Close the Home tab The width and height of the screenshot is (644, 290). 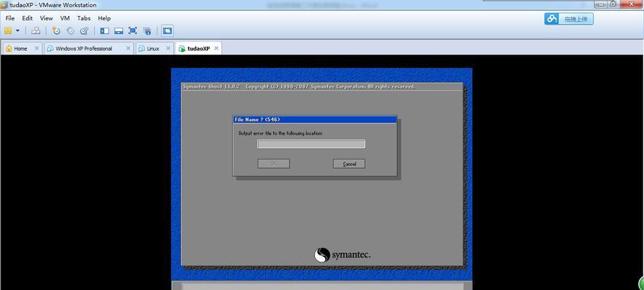click(x=36, y=49)
